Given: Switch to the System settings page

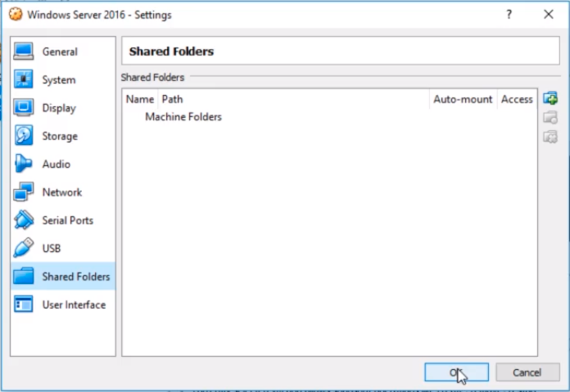Looking at the screenshot, I should tap(63, 79).
